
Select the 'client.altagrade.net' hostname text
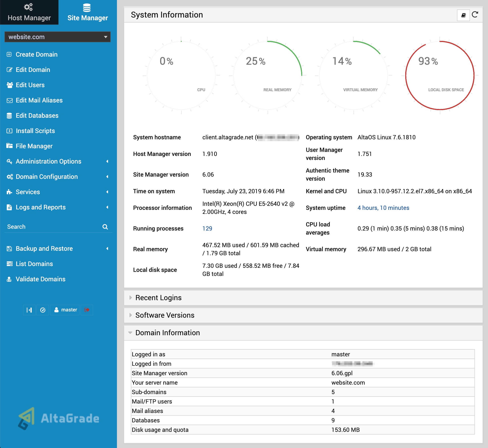click(x=228, y=137)
